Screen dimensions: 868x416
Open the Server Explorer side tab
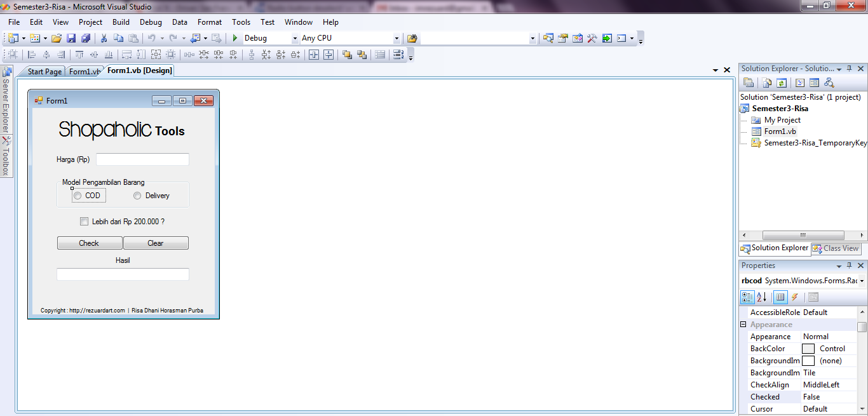coord(6,99)
